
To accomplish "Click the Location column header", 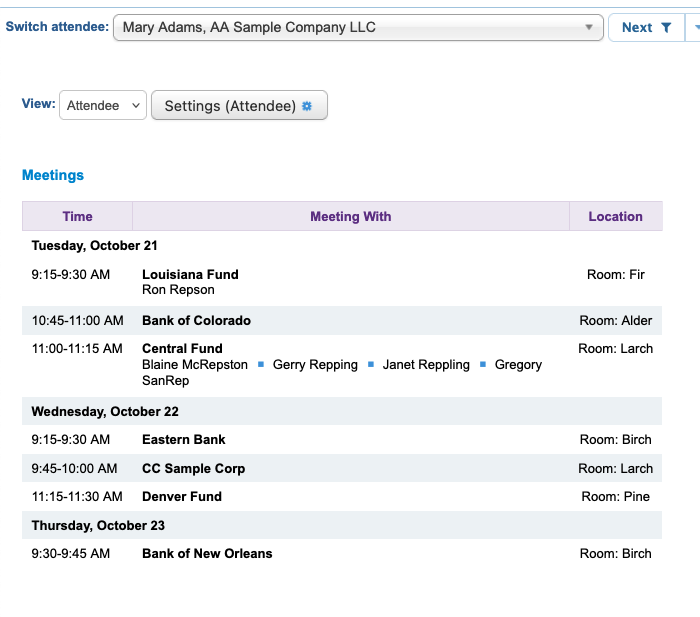I will [615, 216].
